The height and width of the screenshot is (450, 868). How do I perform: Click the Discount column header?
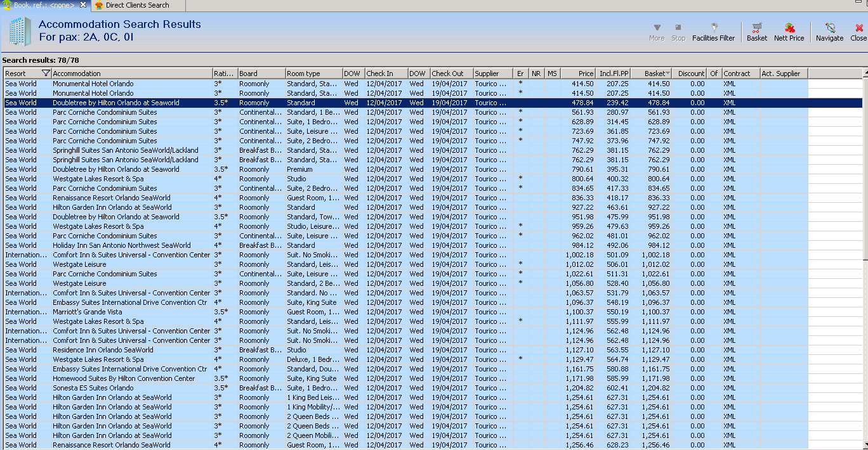point(690,74)
